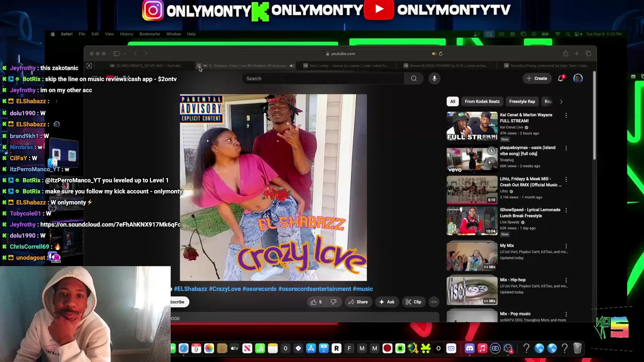This screenshot has height=362, width=644.
Task: Open Photos from the Dock
Action: 209,348
